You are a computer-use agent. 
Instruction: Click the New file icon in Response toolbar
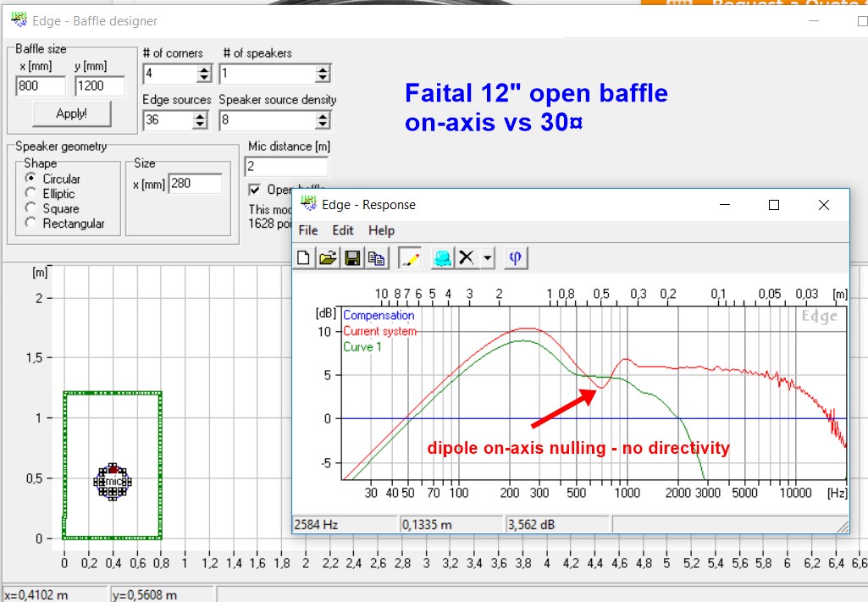coord(303,258)
